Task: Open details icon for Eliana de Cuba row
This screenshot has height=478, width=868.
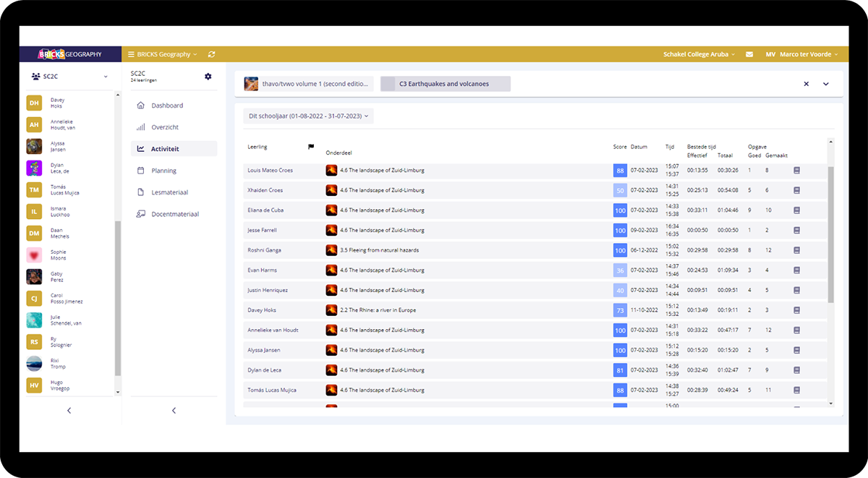Action: tap(796, 210)
